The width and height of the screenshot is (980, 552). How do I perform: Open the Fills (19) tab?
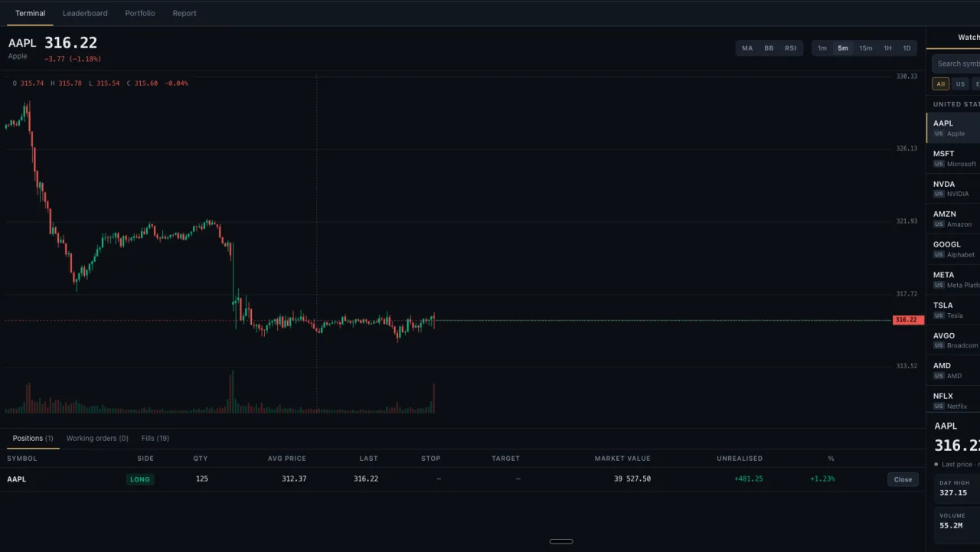(x=155, y=439)
